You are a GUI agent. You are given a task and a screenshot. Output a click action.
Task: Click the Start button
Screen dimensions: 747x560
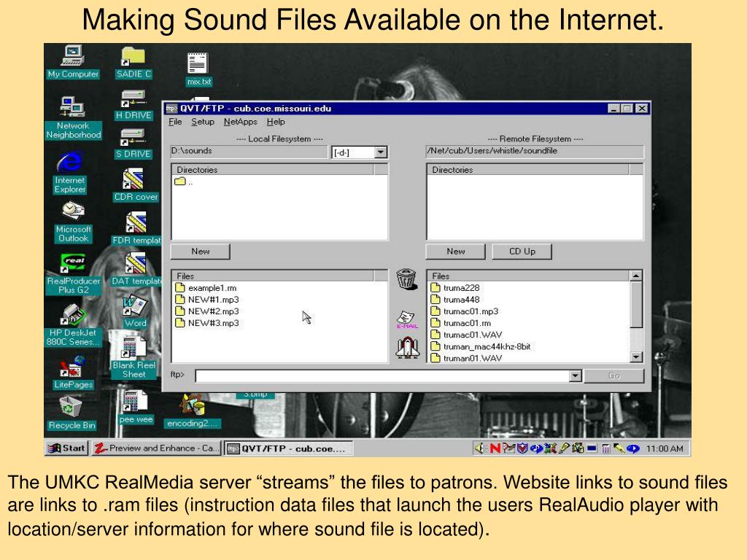[66, 448]
